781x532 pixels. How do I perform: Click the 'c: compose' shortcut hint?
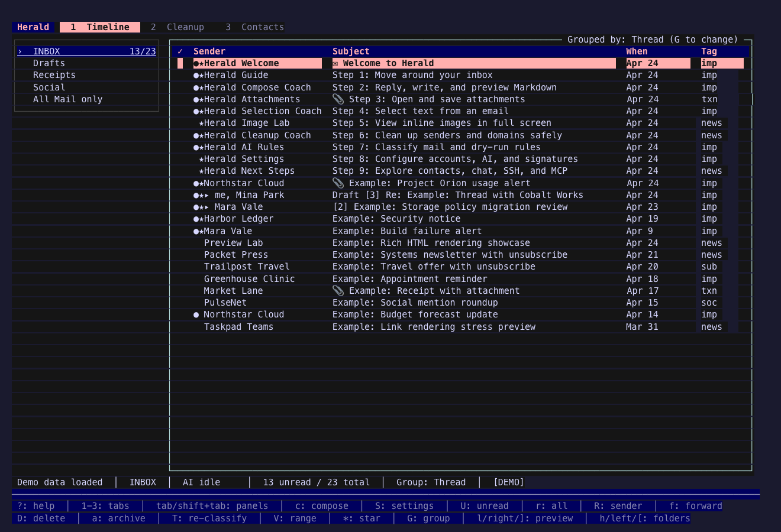point(322,506)
